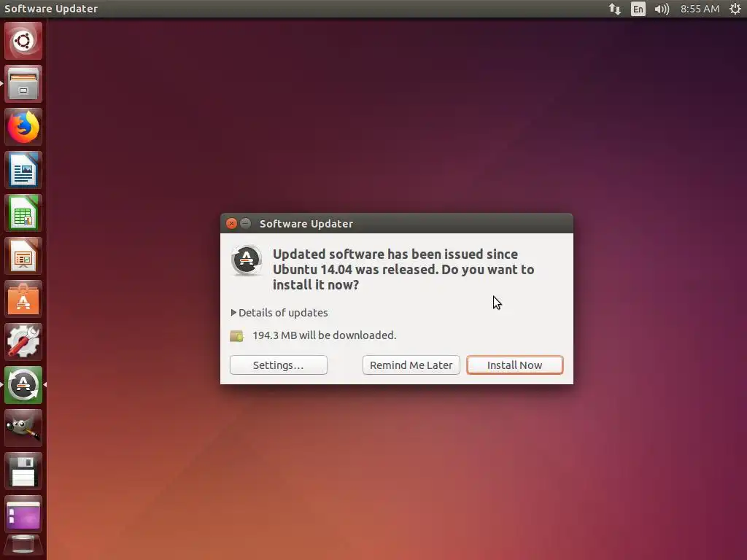
Task: Click Software Updater launcher icon
Action: click(23, 385)
